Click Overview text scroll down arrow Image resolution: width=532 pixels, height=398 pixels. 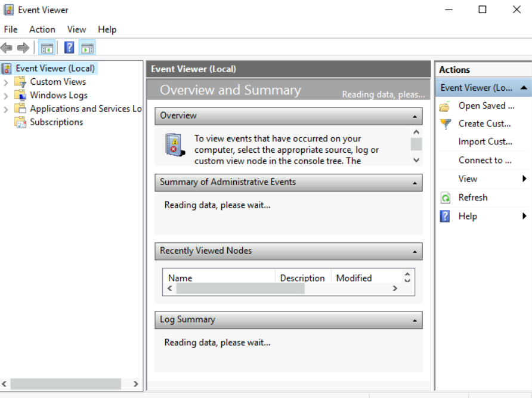pyautogui.click(x=416, y=160)
